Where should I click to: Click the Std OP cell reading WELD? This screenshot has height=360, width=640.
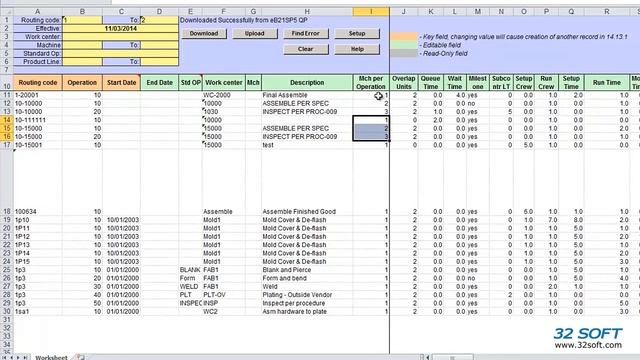191,287
